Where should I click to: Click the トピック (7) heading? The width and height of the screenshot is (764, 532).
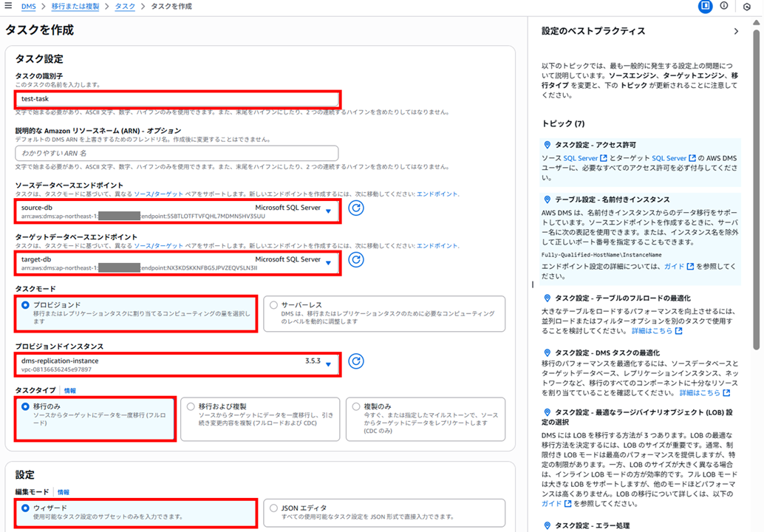pos(563,123)
